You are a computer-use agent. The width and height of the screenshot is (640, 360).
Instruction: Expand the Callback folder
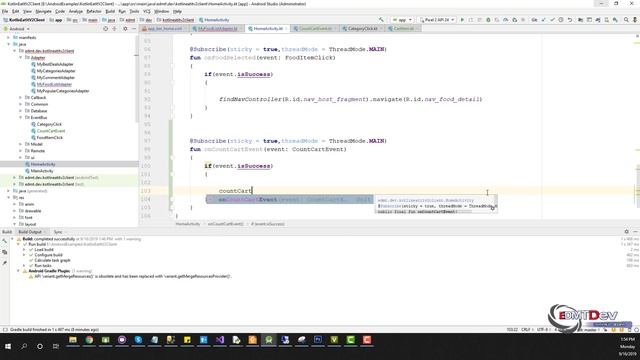coord(21,98)
